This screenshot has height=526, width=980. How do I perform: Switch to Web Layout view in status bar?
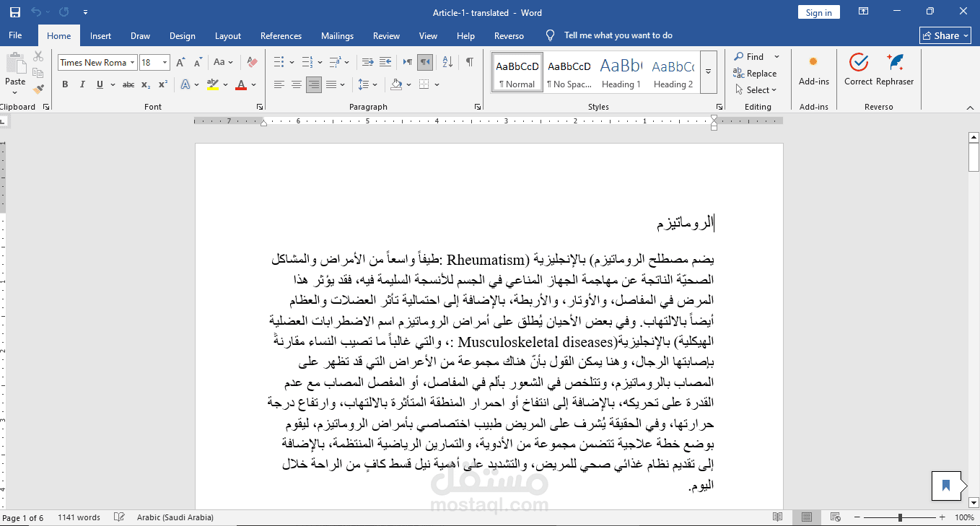pos(835,517)
